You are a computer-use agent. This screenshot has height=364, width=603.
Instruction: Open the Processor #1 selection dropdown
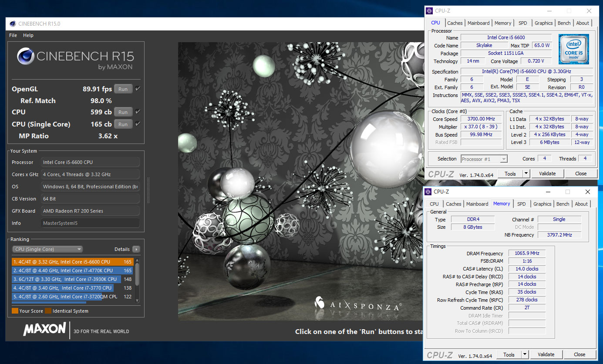pyautogui.click(x=484, y=159)
